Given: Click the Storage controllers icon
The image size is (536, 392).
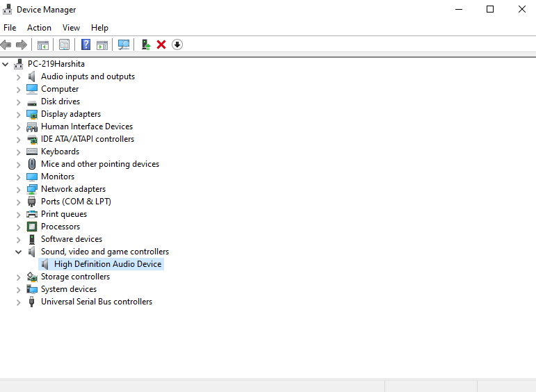Looking at the screenshot, I should click(32, 277).
